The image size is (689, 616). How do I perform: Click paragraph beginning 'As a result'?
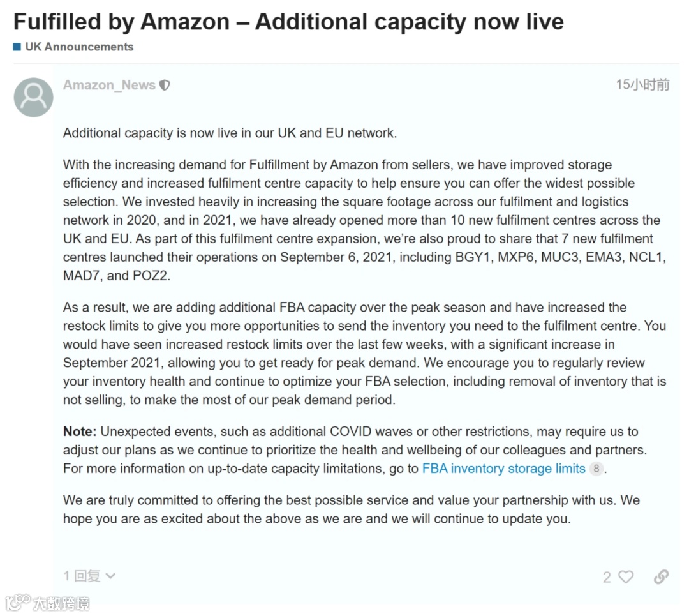click(364, 354)
